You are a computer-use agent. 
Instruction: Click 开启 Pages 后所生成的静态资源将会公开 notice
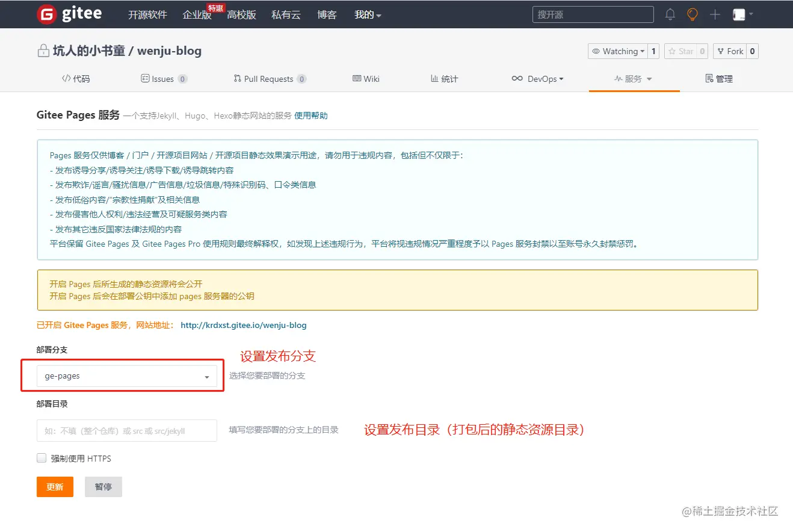(x=126, y=284)
